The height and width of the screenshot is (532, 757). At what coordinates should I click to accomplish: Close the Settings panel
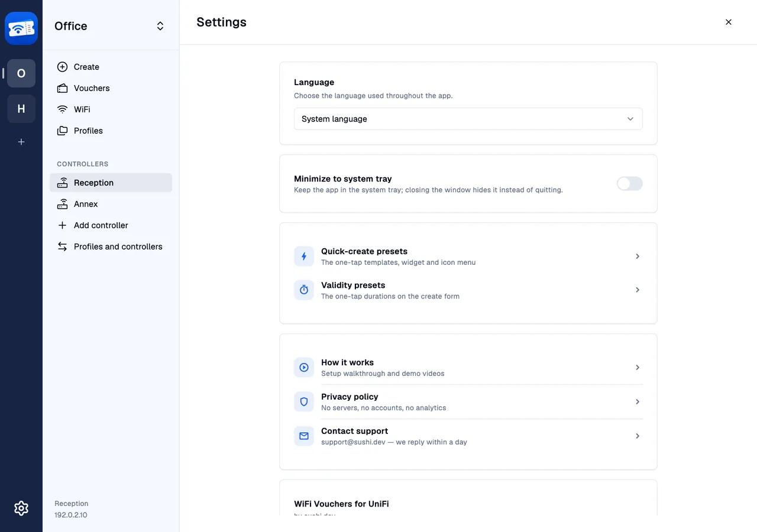[729, 22]
